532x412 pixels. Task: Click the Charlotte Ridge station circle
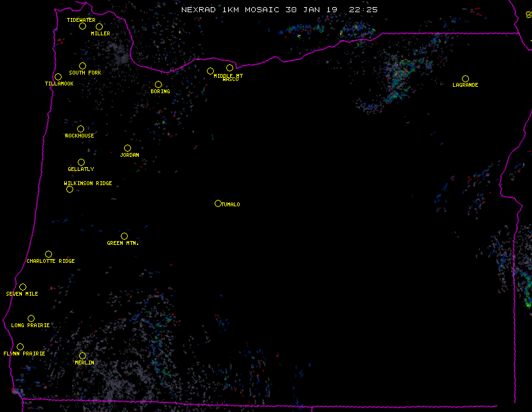48,255
